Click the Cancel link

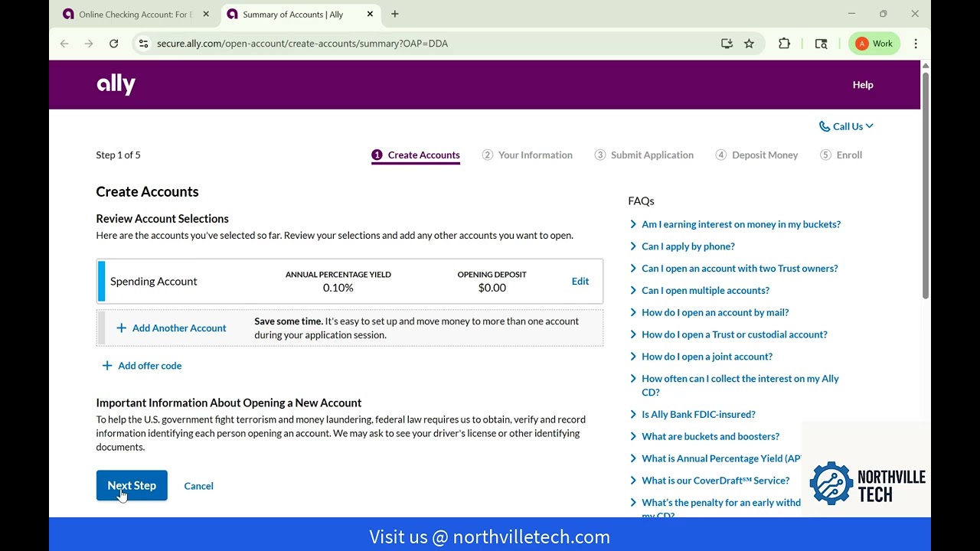198,486
